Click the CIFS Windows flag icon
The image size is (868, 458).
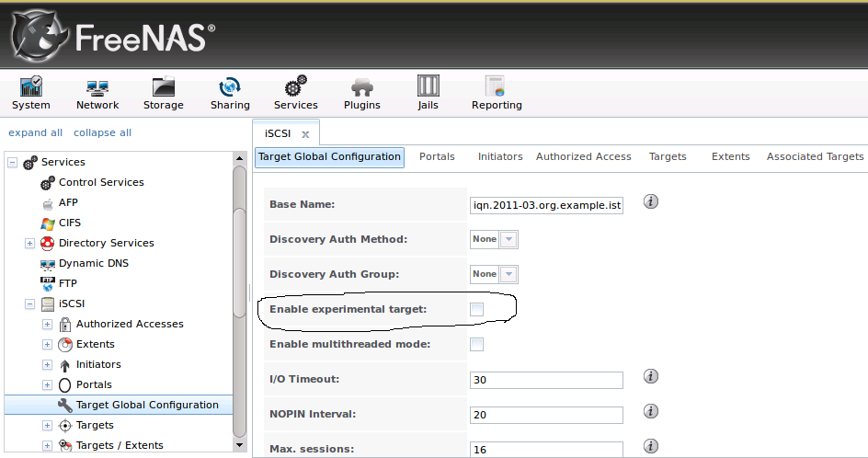(48, 223)
